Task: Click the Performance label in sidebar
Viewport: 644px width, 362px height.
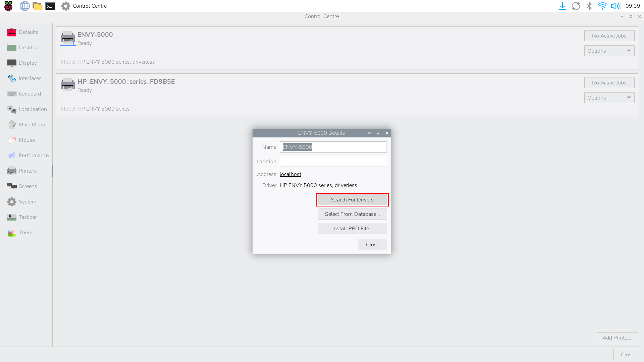Action: click(x=34, y=156)
